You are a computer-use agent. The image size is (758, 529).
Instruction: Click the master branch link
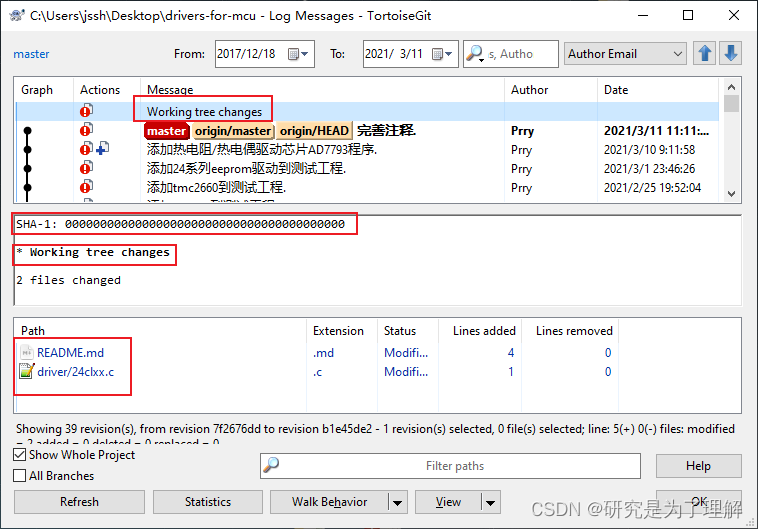[x=31, y=54]
